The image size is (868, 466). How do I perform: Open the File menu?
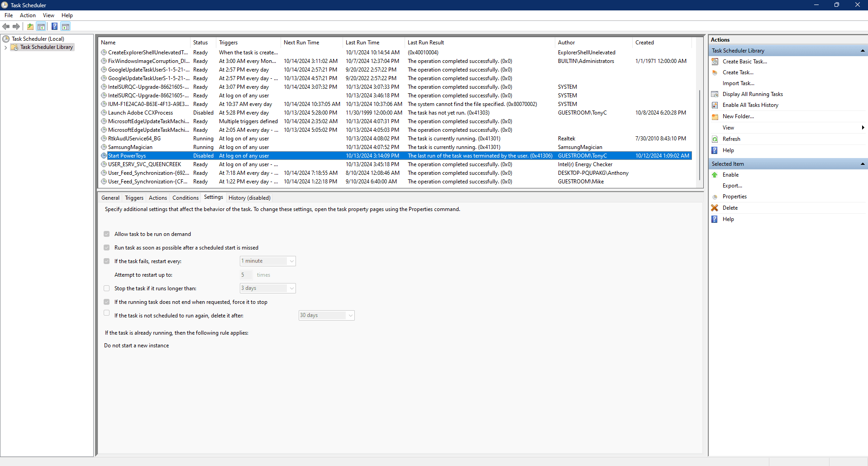(x=9, y=15)
